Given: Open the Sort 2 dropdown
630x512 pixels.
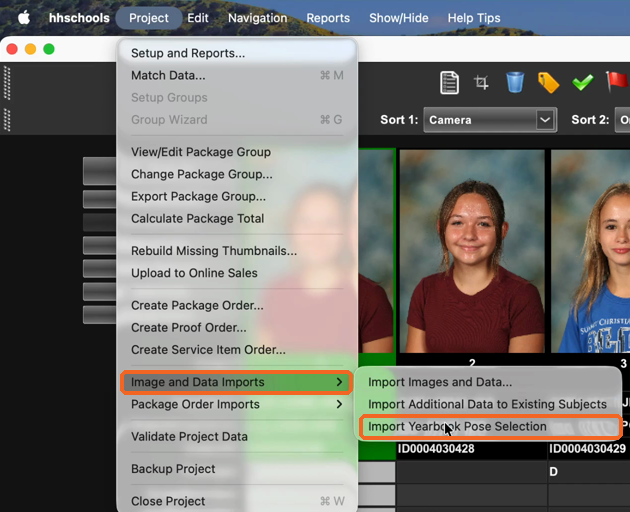Looking at the screenshot, I should click(x=622, y=120).
